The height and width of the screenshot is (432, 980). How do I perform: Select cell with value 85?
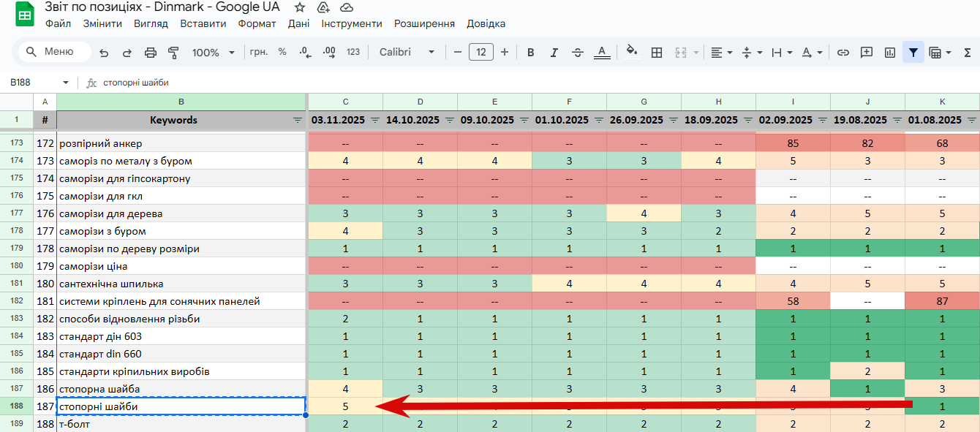pos(793,143)
